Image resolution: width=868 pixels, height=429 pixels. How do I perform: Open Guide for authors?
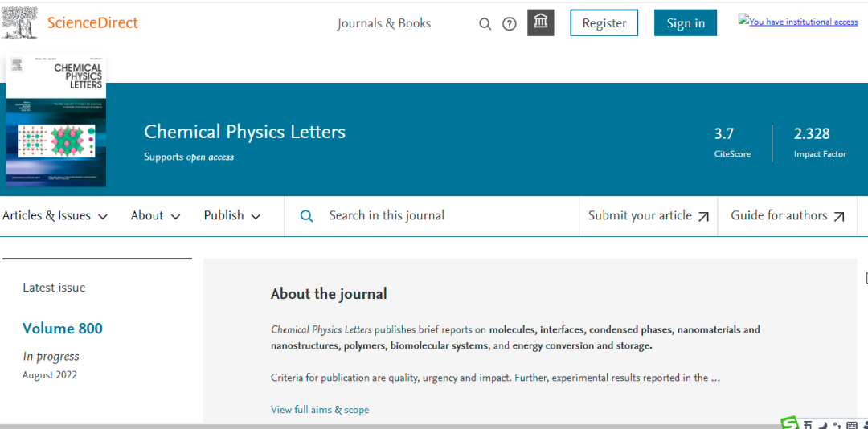787,216
